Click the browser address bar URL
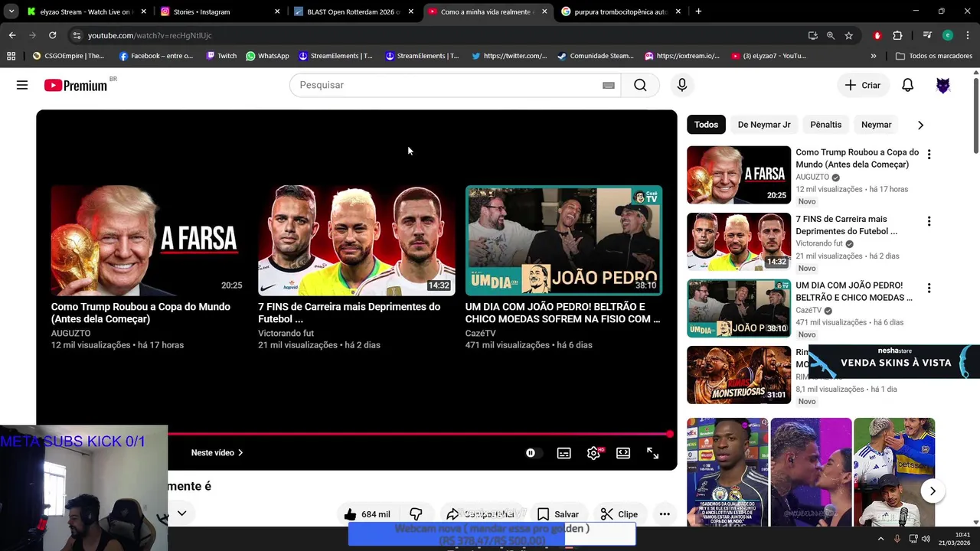The height and width of the screenshot is (551, 980). 150,35
